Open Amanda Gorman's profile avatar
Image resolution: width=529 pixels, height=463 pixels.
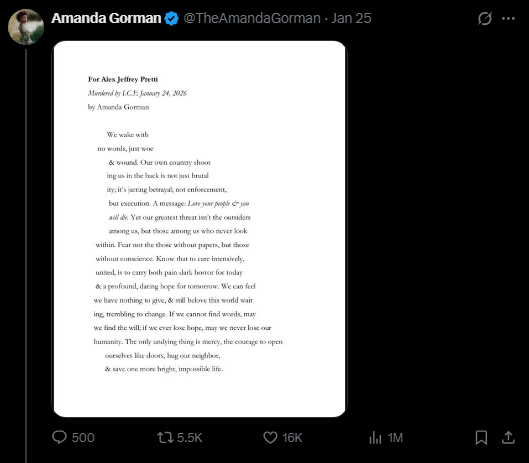[26, 27]
